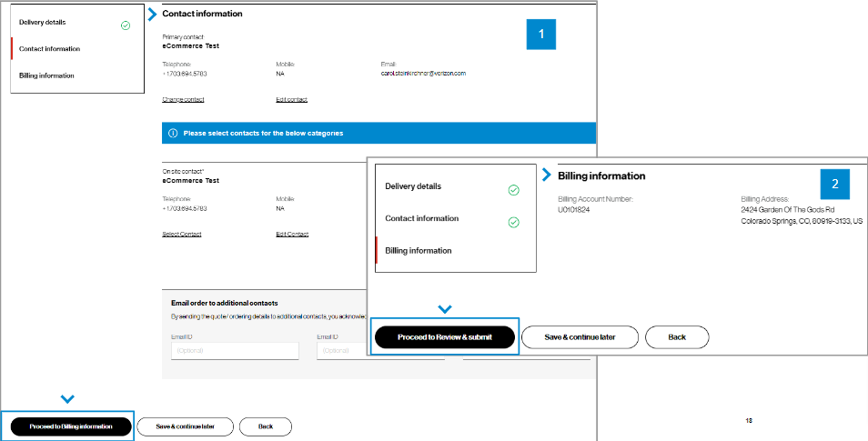This screenshot has width=868, height=441.
Task: Click the Billing information section heading
Action: pyautogui.click(x=601, y=176)
